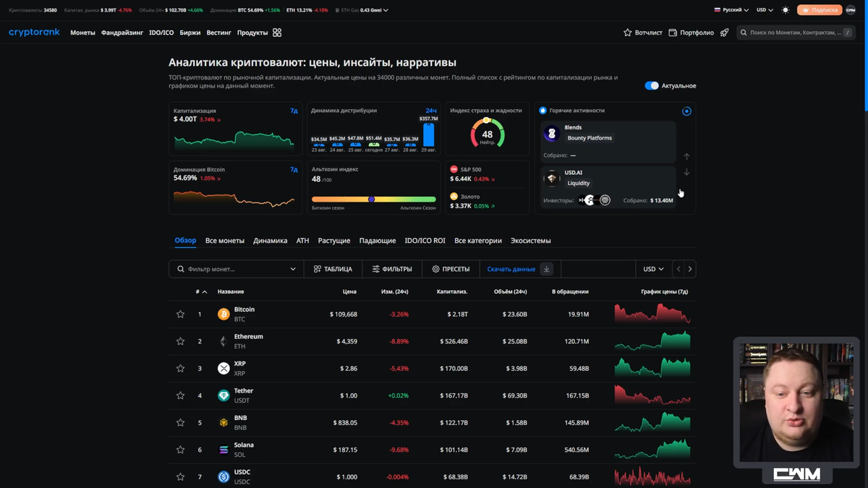The image size is (868, 488).
Task: Add USDC to watchlist star
Action: click(180, 477)
